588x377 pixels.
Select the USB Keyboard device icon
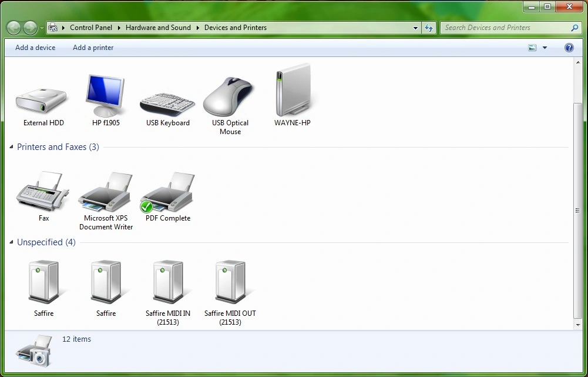[x=167, y=103]
